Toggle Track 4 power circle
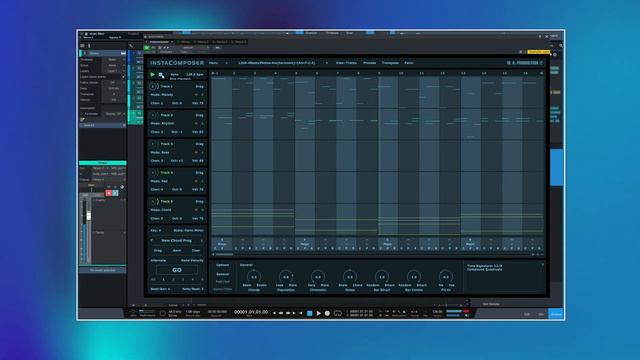640x360 pixels. (x=153, y=173)
